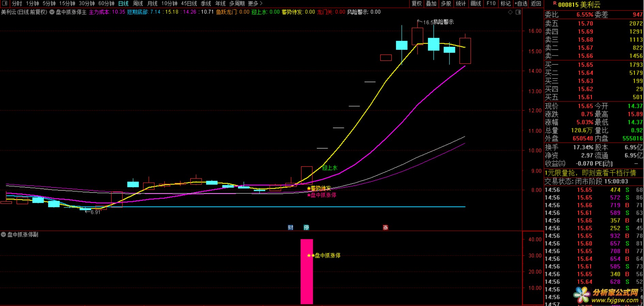Select the 日线 daily tab

123,3
